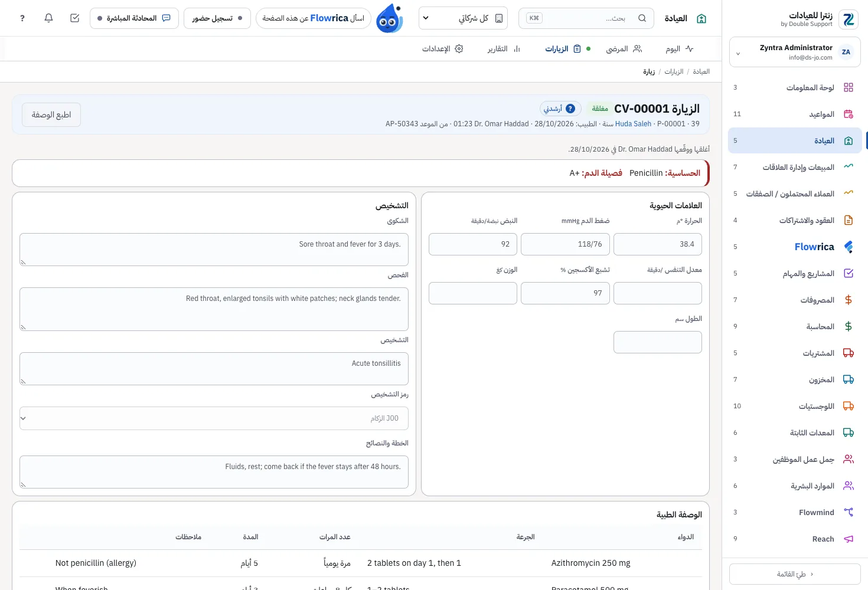This screenshot has width=868, height=590.
Task: Open the tasks checklist icon
Action: (75, 18)
